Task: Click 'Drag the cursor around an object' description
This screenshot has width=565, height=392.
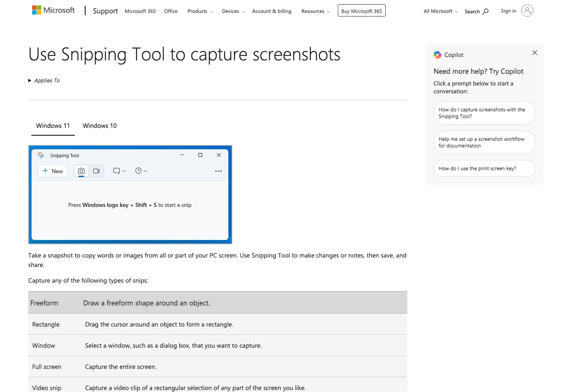Action: (159, 325)
